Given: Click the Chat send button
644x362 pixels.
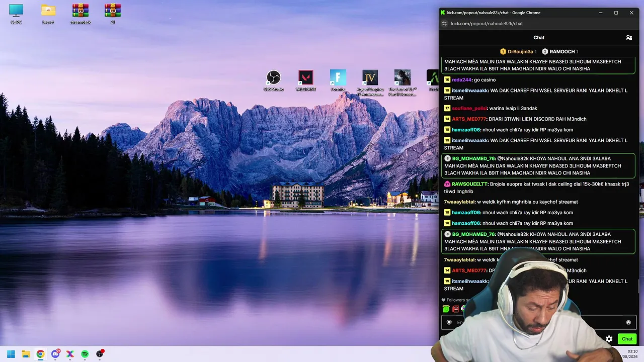Looking at the screenshot, I should point(627,339).
